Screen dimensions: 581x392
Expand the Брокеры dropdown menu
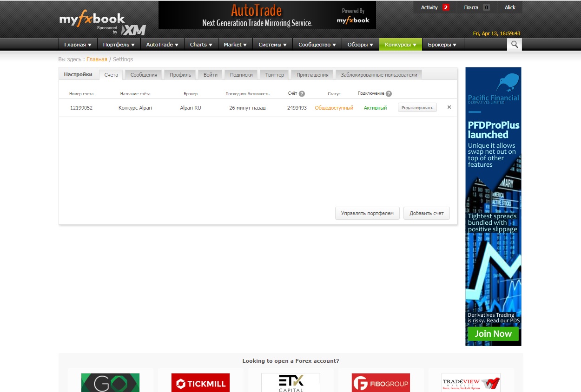point(442,45)
